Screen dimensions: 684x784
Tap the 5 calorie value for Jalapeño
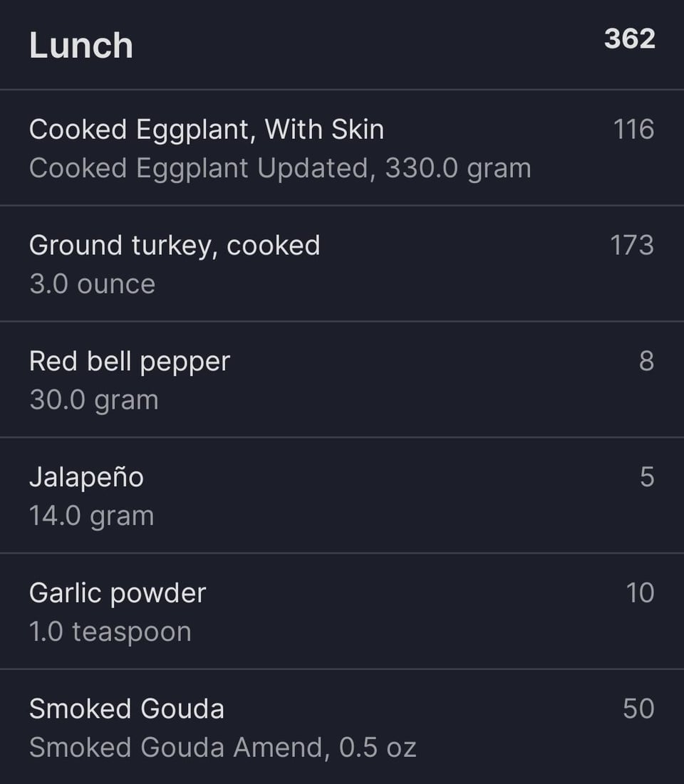pyautogui.click(x=647, y=477)
